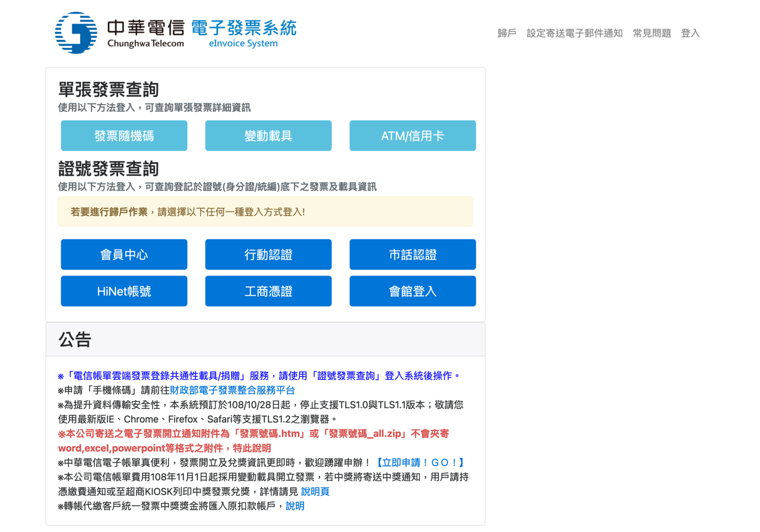Click the 工商憑證 button

click(268, 291)
